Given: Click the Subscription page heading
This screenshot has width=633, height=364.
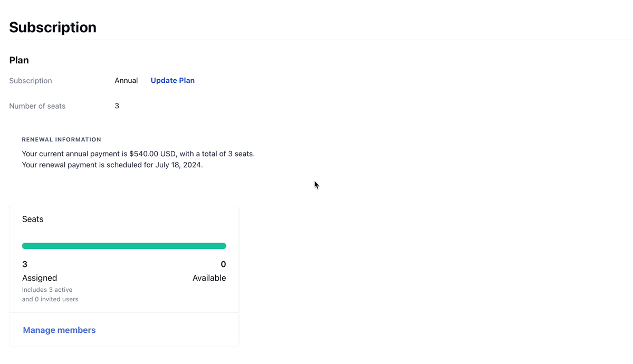Looking at the screenshot, I should pyautogui.click(x=53, y=27).
